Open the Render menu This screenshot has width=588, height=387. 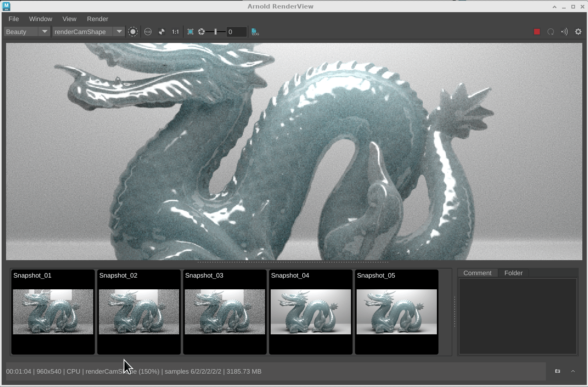(97, 19)
